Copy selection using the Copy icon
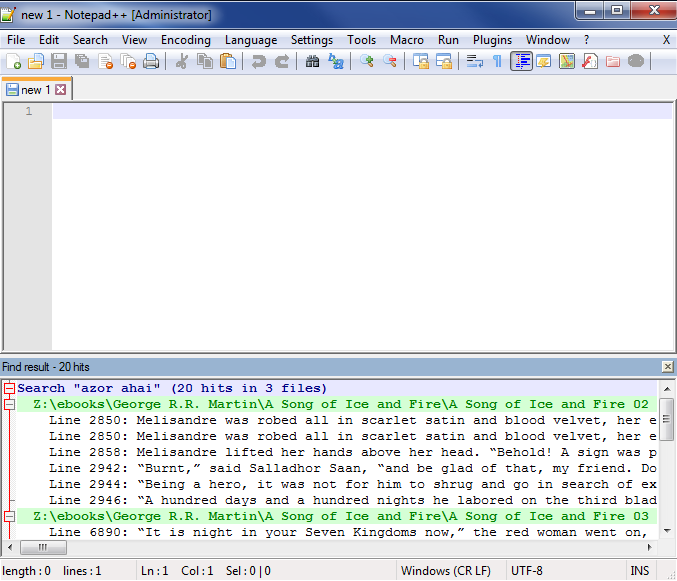Screen dimensions: 677x581 point(205,61)
